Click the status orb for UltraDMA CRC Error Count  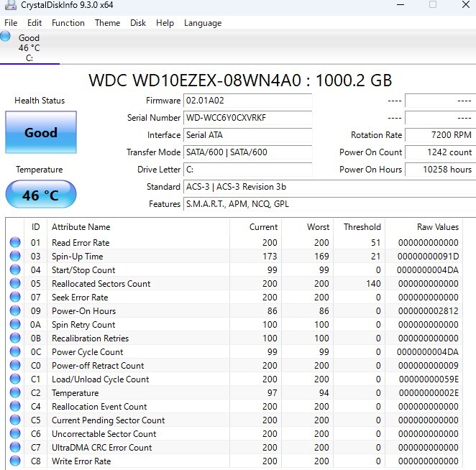(15, 448)
